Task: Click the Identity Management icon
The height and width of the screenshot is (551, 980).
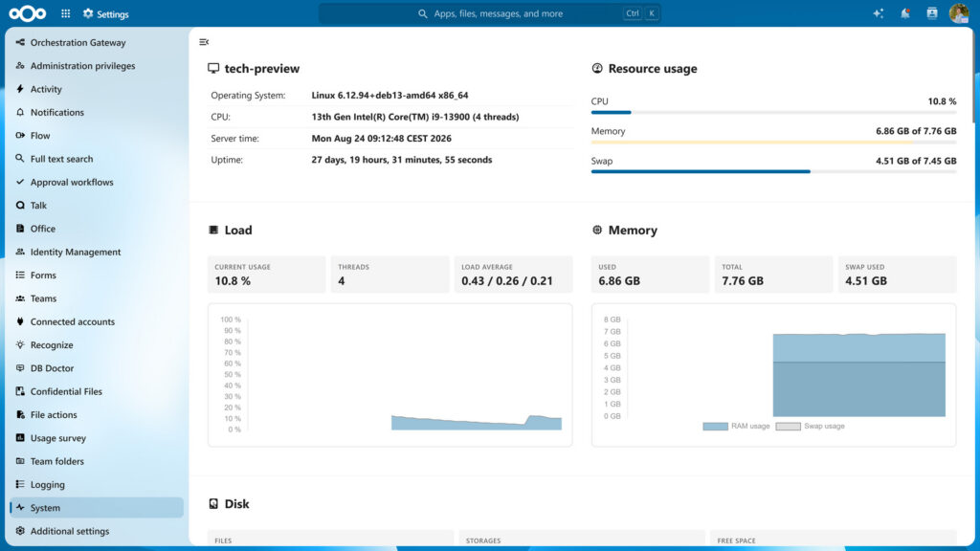Action: [x=20, y=252]
